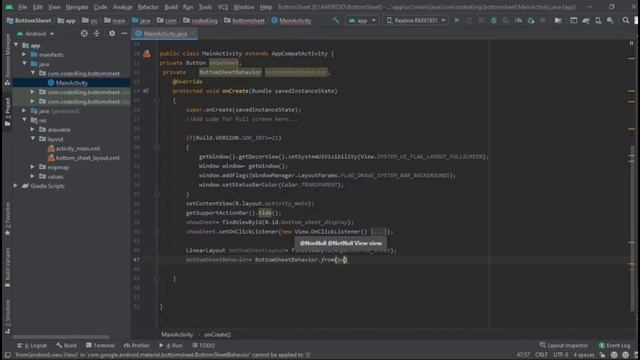Expand the values folder

33,176
